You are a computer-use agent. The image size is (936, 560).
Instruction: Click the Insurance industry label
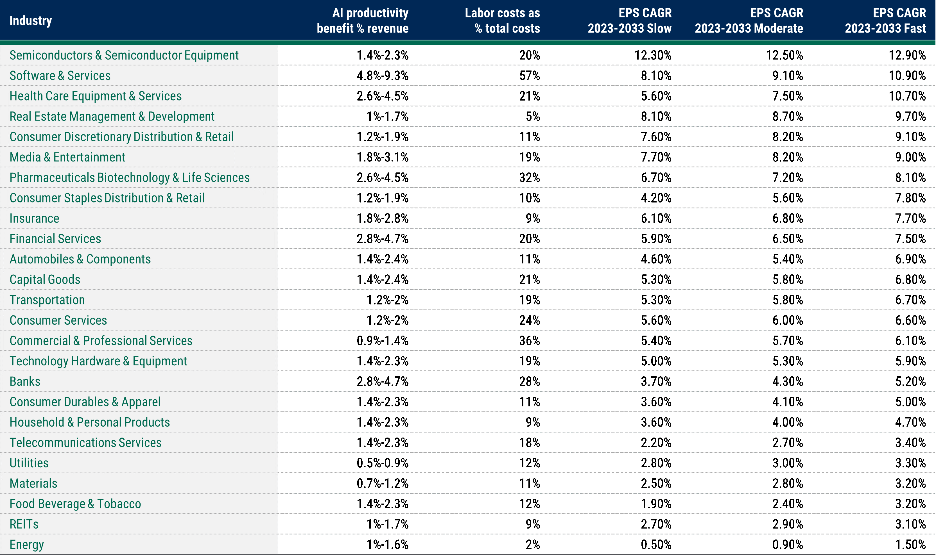(34, 218)
